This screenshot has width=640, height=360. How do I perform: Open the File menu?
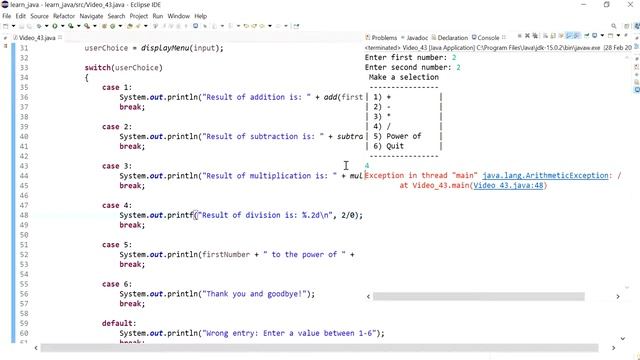[7, 16]
